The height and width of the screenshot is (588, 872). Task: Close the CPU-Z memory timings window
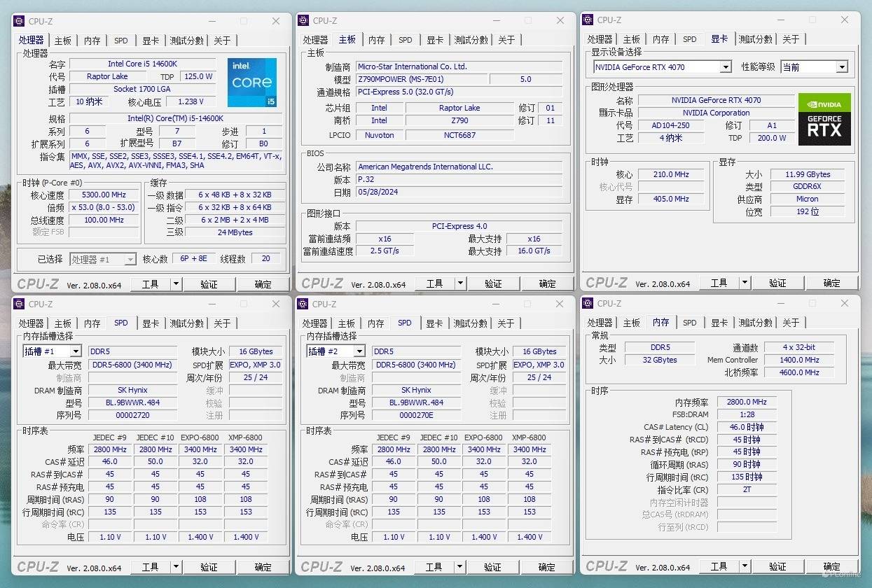click(845, 304)
